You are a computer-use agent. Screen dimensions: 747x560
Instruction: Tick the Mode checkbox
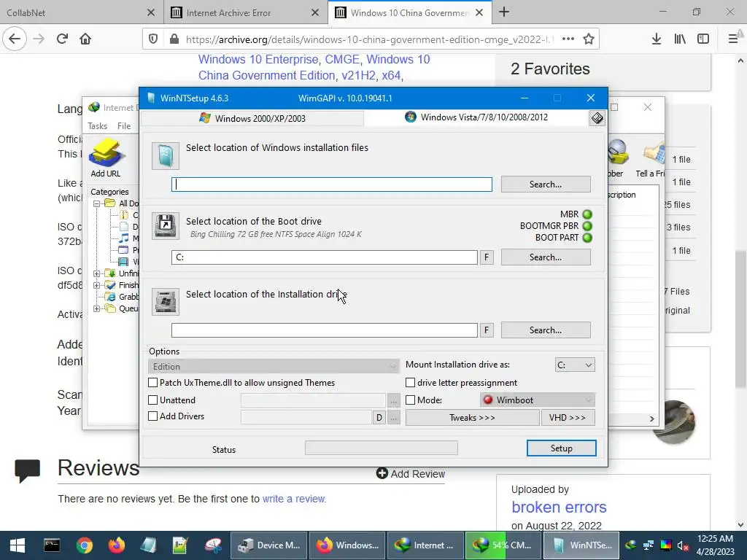(410, 400)
